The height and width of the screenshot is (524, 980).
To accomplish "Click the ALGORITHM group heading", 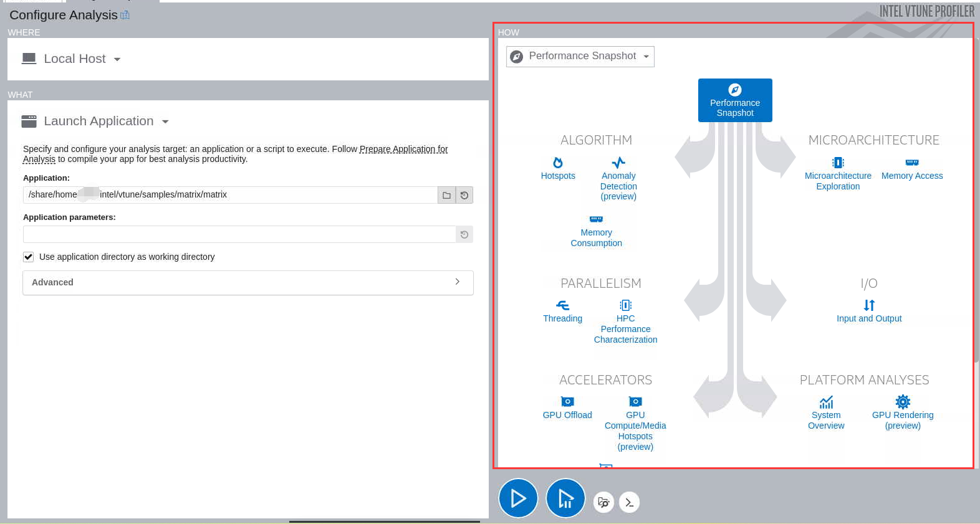I will 596,140.
